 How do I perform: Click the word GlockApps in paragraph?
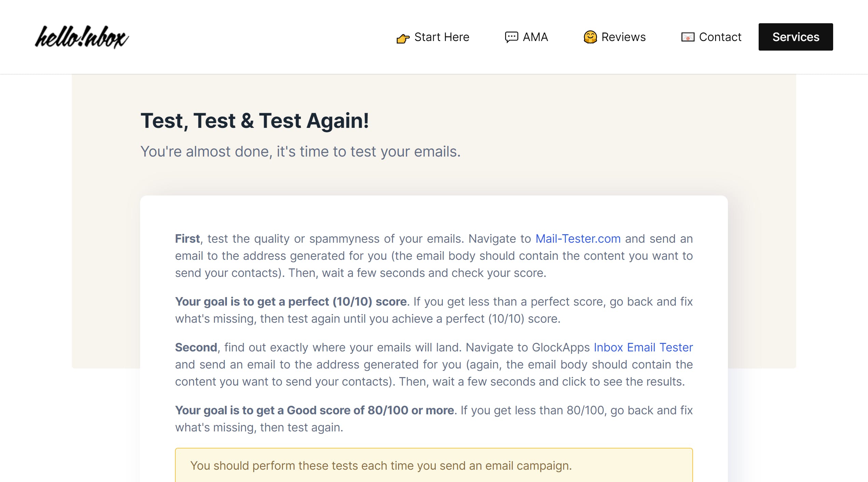pyautogui.click(x=560, y=347)
